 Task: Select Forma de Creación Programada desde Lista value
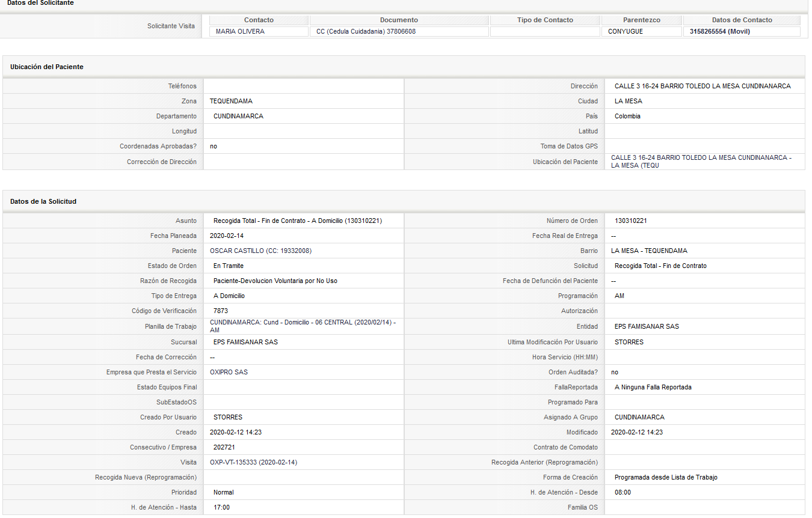click(x=666, y=477)
